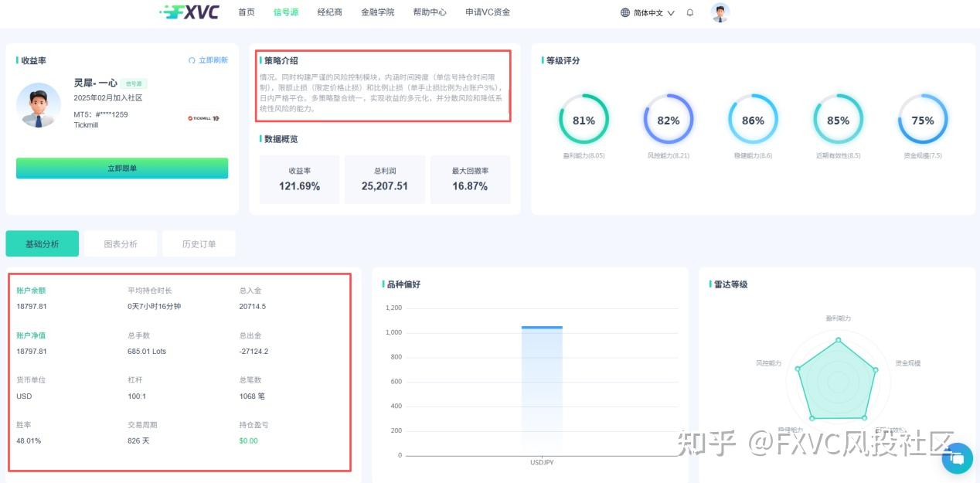Click 总利润 25,207.51 card
Viewport: 980px width, 483px height.
(x=385, y=179)
